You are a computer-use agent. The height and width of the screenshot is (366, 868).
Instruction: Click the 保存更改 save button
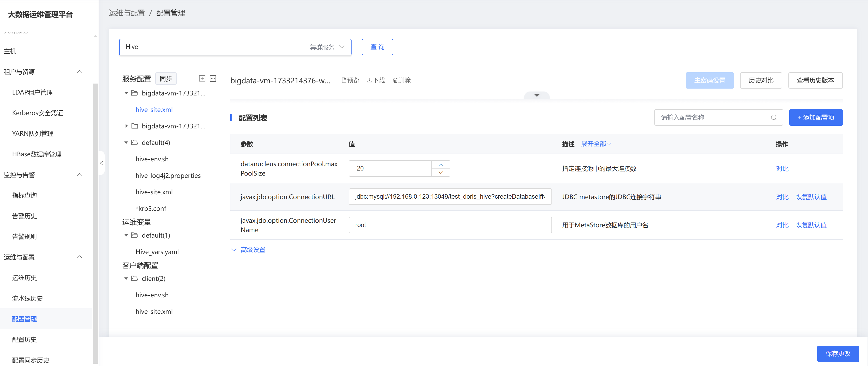pos(838,353)
